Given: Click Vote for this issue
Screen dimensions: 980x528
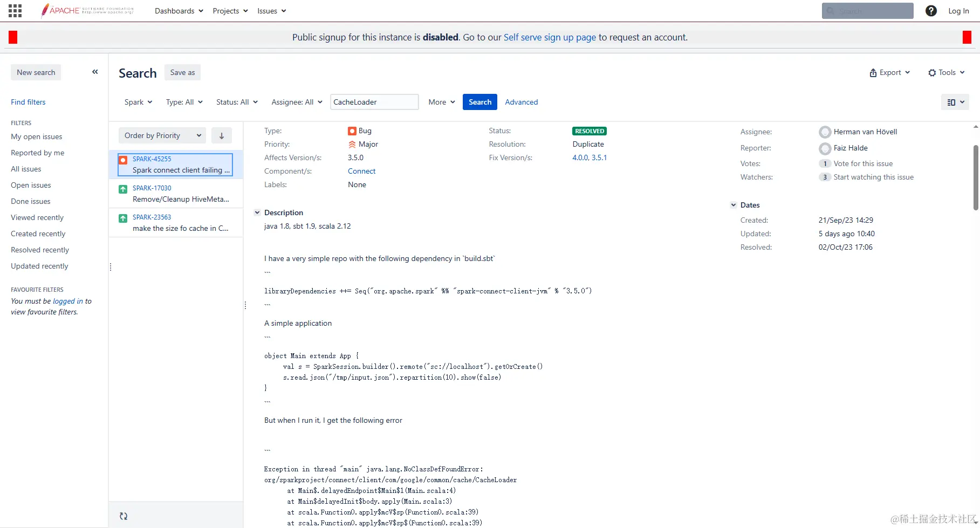Looking at the screenshot, I should pyautogui.click(x=863, y=163).
